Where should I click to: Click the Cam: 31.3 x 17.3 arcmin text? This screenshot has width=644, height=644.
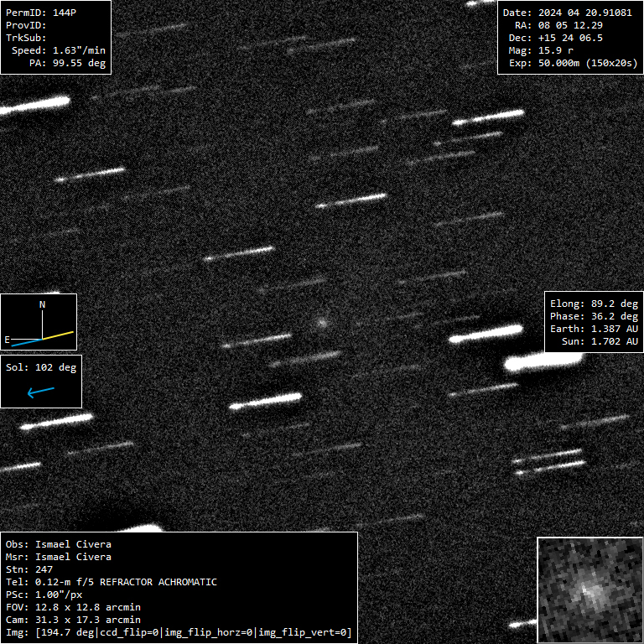[x=73, y=621]
